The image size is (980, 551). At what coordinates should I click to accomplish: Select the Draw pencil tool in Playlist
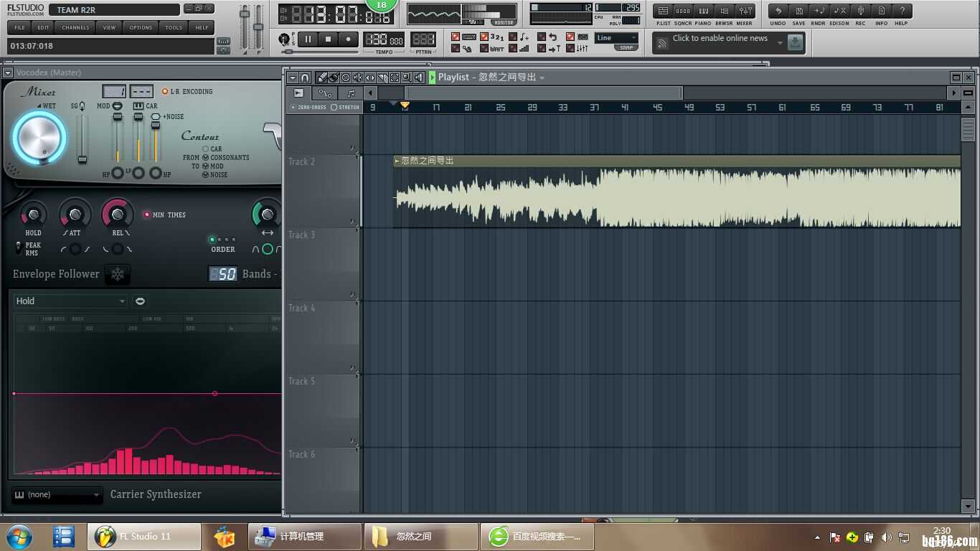tap(322, 77)
